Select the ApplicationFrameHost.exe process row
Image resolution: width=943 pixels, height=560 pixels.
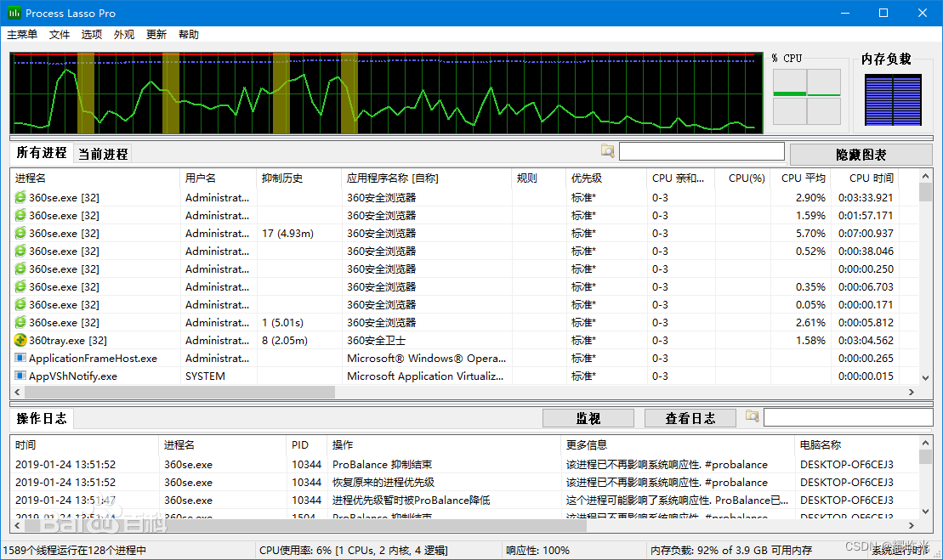pos(463,358)
